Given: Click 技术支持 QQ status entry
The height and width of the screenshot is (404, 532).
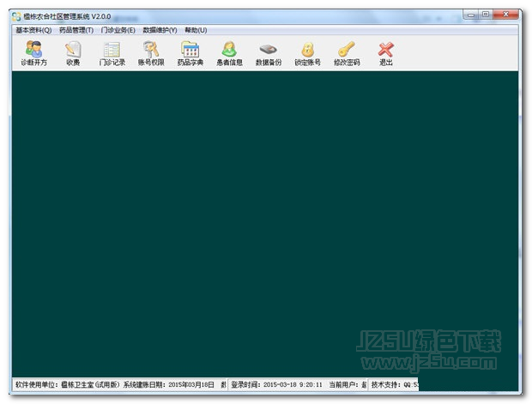Looking at the screenshot, I should [x=395, y=384].
